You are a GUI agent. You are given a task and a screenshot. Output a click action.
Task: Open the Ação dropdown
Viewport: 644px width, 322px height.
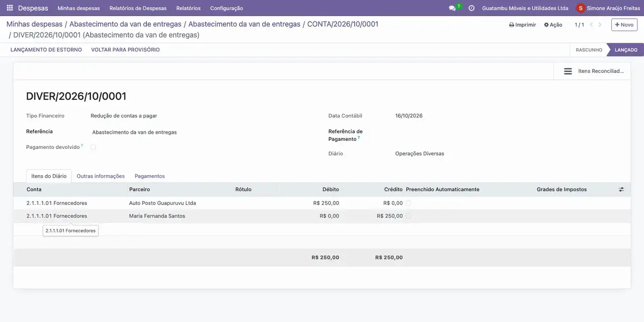click(553, 25)
